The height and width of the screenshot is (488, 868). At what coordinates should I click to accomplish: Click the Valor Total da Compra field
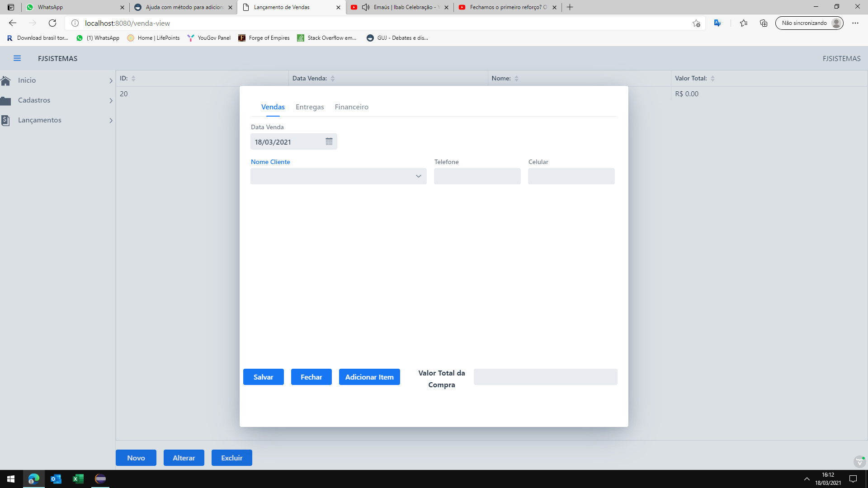pyautogui.click(x=546, y=377)
